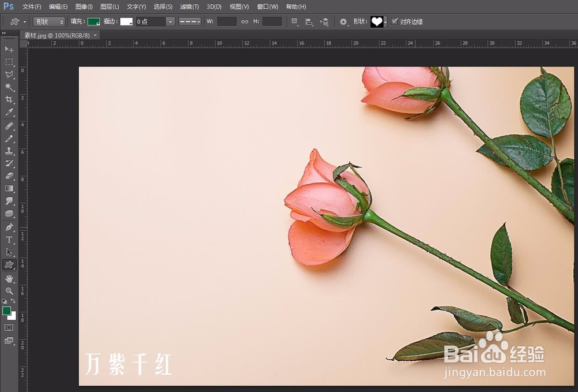This screenshot has height=392, width=578.
Task: Click the path alignment button
Action: pos(309,21)
